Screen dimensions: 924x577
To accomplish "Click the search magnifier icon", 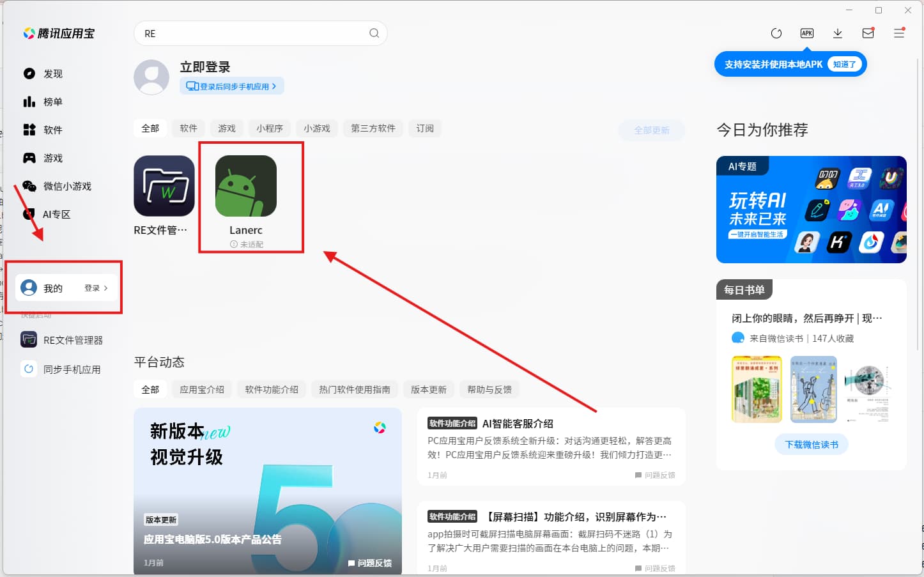I will (374, 33).
